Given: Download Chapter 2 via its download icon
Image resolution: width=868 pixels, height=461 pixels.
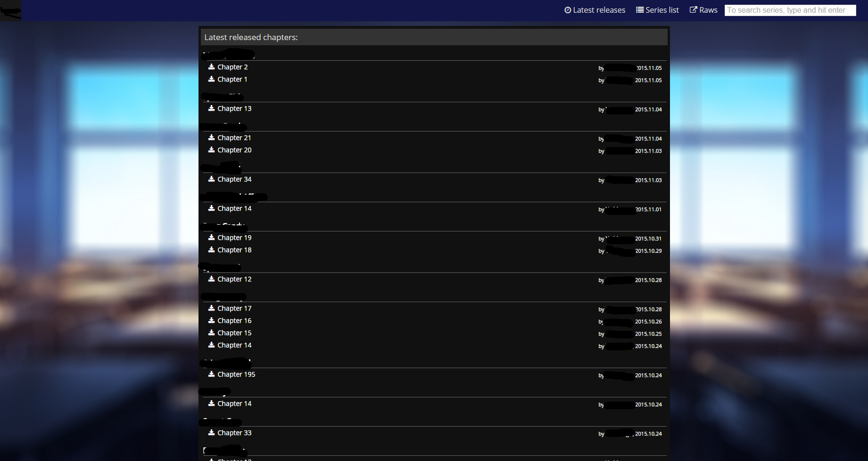Looking at the screenshot, I should click(212, 67).
